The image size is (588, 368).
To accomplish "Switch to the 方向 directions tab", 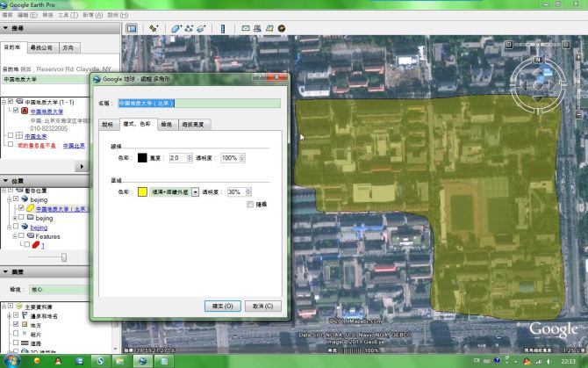I will pyautogui.click(x=68, y=47).
